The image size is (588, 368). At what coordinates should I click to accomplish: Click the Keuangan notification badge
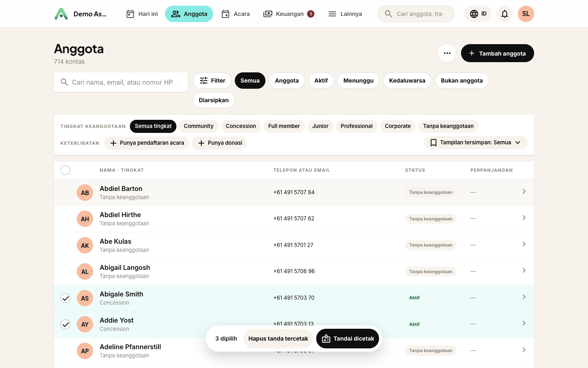pos(311,14)
